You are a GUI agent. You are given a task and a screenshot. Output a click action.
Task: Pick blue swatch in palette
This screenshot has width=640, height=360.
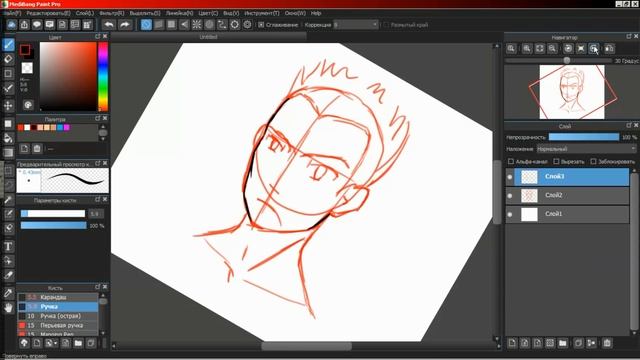pyautogui.click(x=60, y=127)
